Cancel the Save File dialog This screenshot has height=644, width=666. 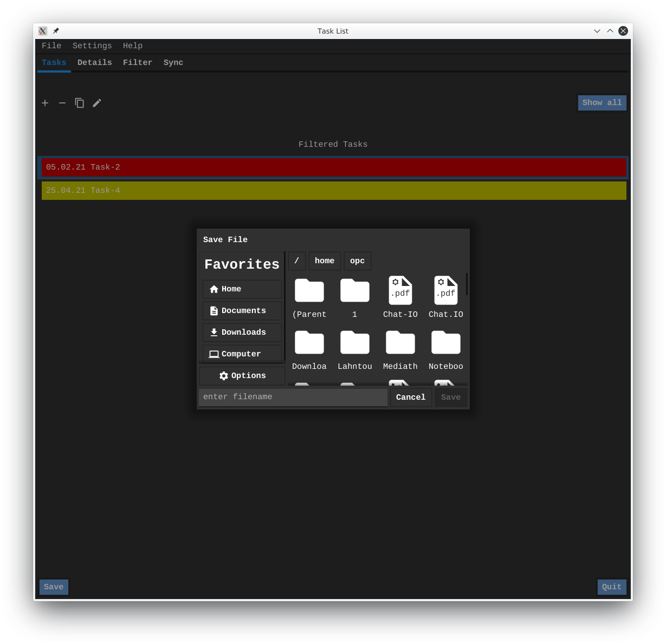coord(411,398)
